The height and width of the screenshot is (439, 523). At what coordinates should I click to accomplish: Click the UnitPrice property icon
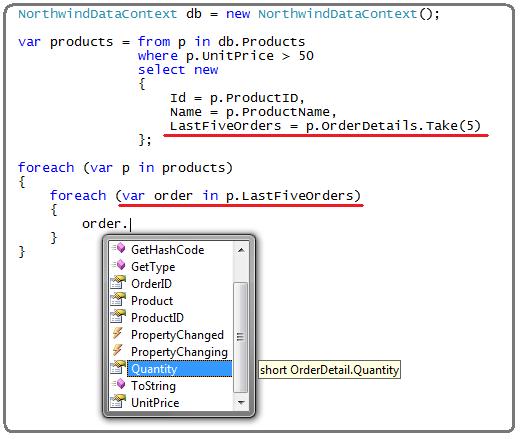(118, 402)
